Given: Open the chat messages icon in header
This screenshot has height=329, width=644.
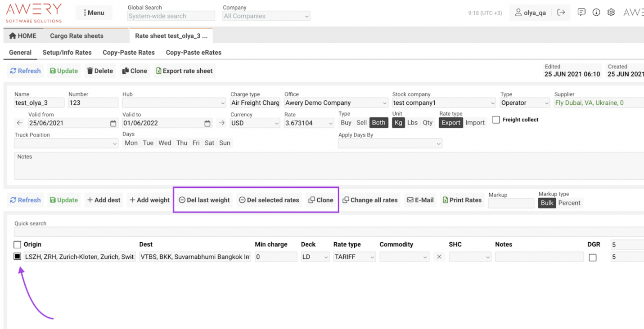Looking at the screenshot, I should [x=581, y=13].
